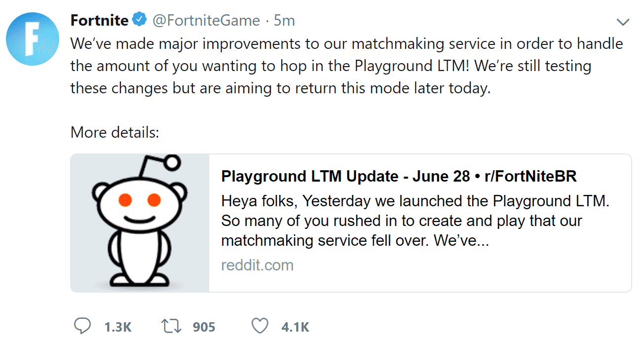This screenshot has height=340, width=644.
Task: Click the Reddit Snoo card thumbnail
Action: (140, 223)
